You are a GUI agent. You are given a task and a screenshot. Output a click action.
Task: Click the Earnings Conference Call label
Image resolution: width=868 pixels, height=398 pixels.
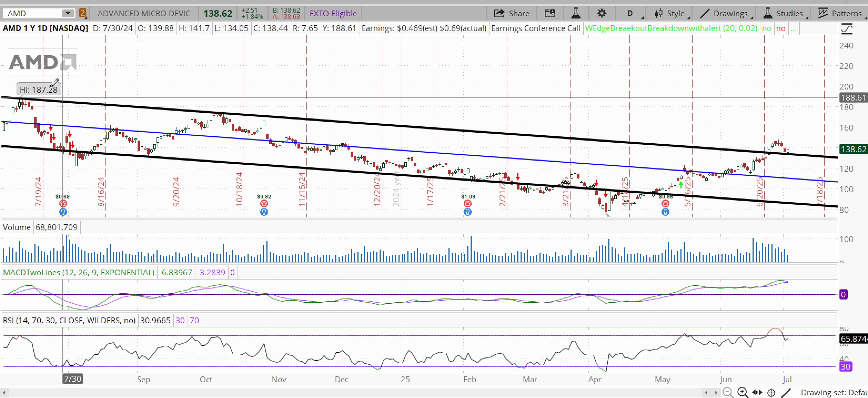[x=536, y=28]
